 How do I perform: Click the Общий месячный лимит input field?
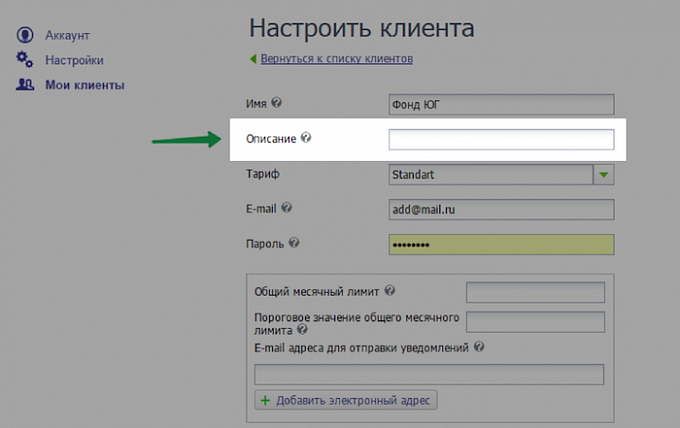click(535, 292)
